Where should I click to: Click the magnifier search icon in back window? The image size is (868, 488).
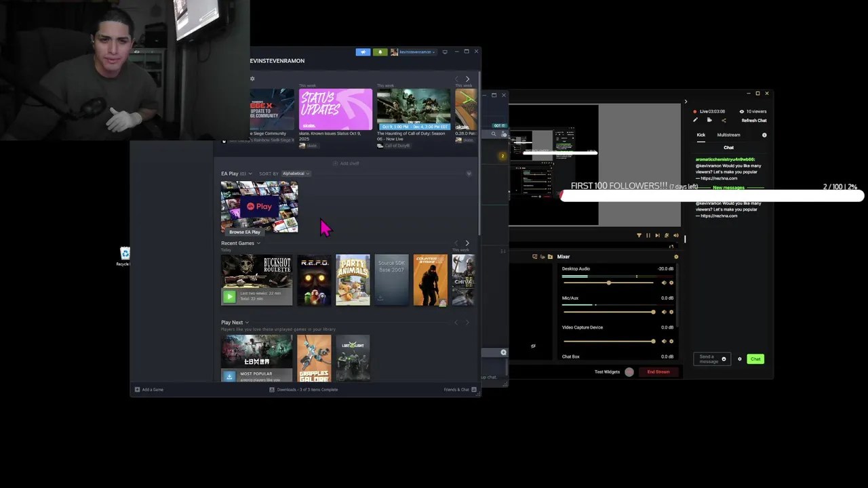[x=494, y=134]
